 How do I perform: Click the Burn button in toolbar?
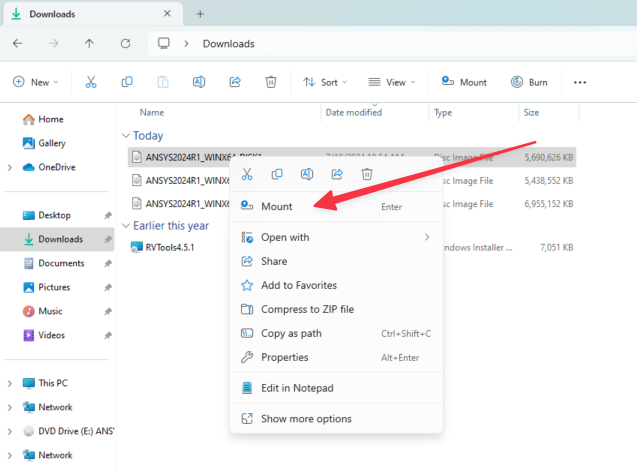530,82
